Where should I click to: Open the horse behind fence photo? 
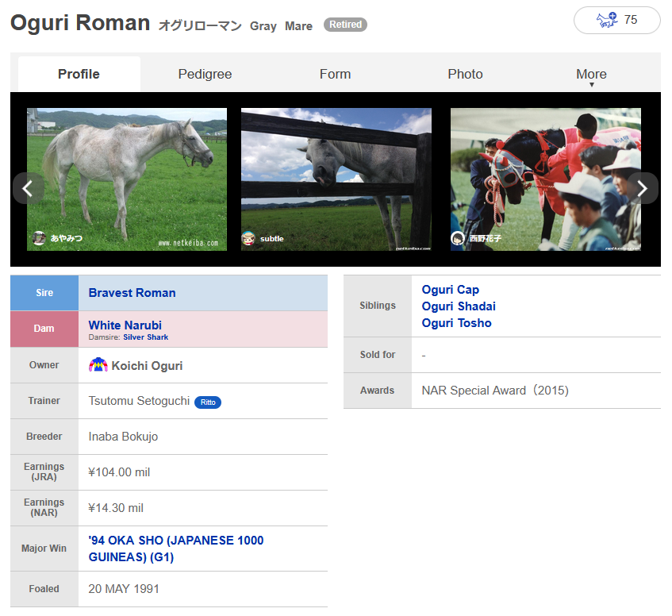point(336,175)
